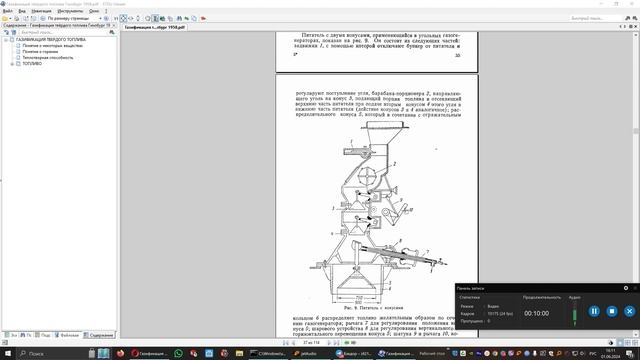Open WhatsApp from the taskbar
The image size is (640, 360).
pyautogui.click(x=178, y=353)
